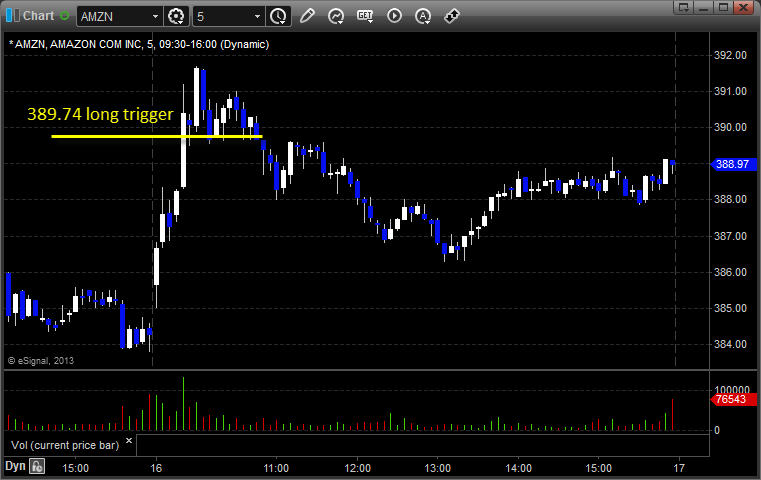Close the chart window

(743, 7)
